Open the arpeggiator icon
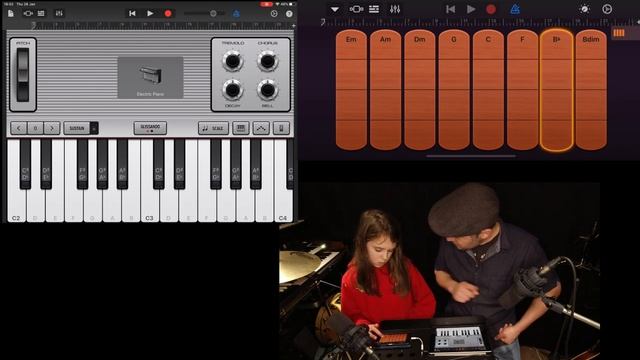Image resolution: width=640 pixels, height=360 pixels. click(x=261, y=128)
